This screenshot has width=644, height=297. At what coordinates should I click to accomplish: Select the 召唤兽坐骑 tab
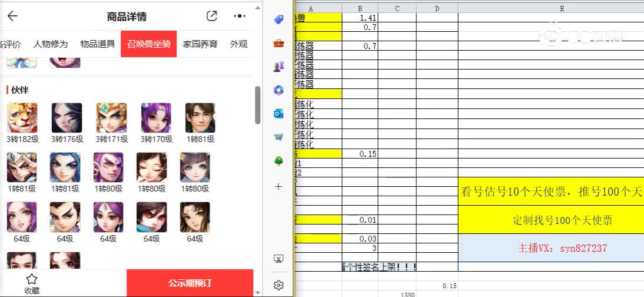pyautogui.click(x=149, y=44)
